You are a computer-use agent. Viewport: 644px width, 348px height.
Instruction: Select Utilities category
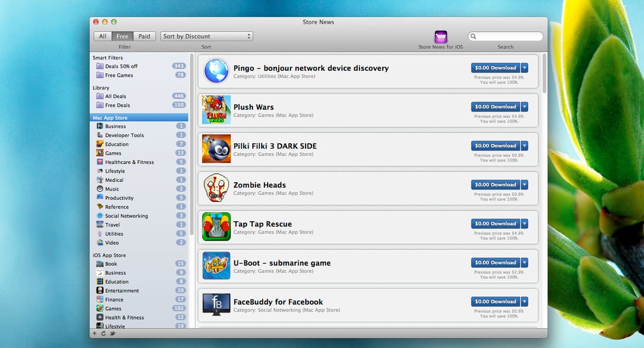tap(138, 234)
